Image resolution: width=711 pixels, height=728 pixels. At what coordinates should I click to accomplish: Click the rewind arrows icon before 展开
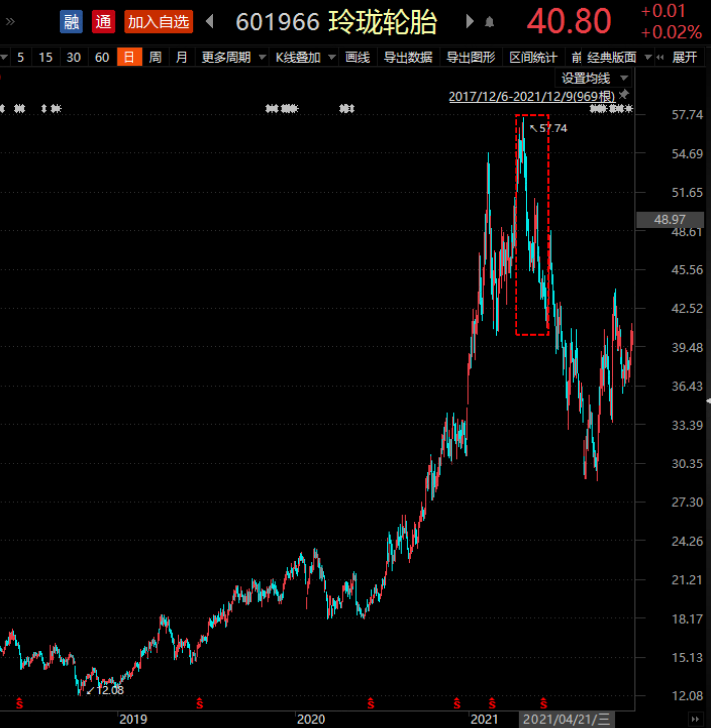[660, 57]
